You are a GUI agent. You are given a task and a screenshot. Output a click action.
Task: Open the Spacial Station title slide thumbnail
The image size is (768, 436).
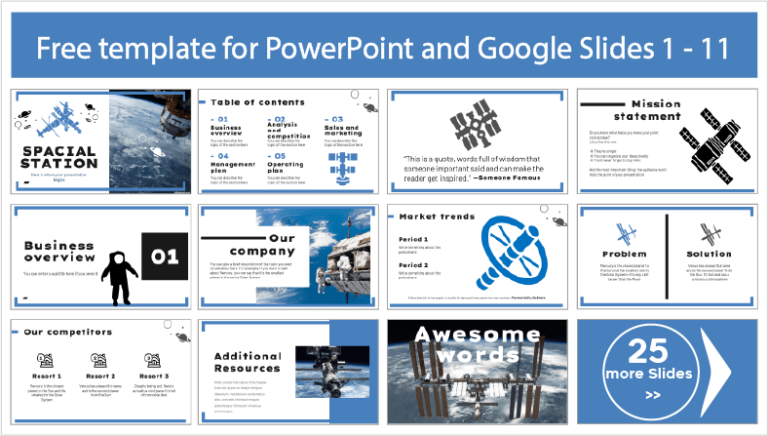coord(101,141)
